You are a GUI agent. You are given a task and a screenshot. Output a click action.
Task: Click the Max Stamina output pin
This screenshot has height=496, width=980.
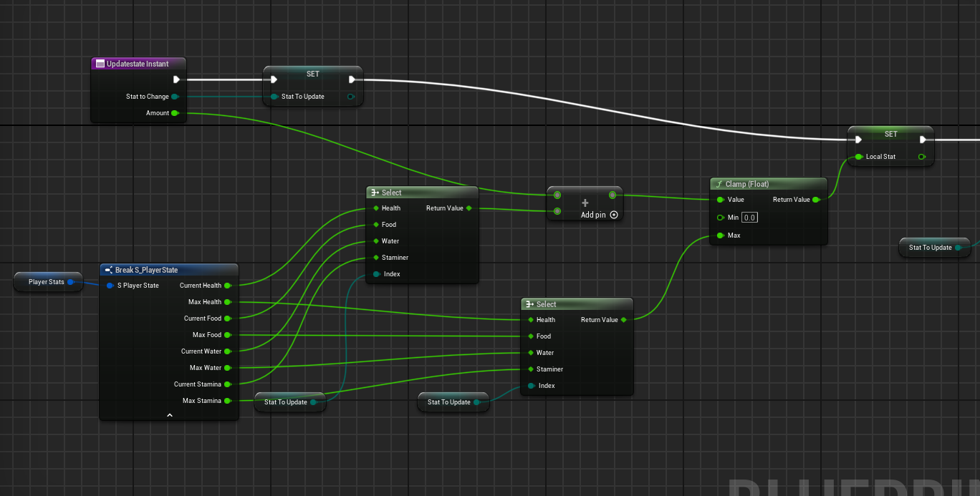click(x=228, y=401)
